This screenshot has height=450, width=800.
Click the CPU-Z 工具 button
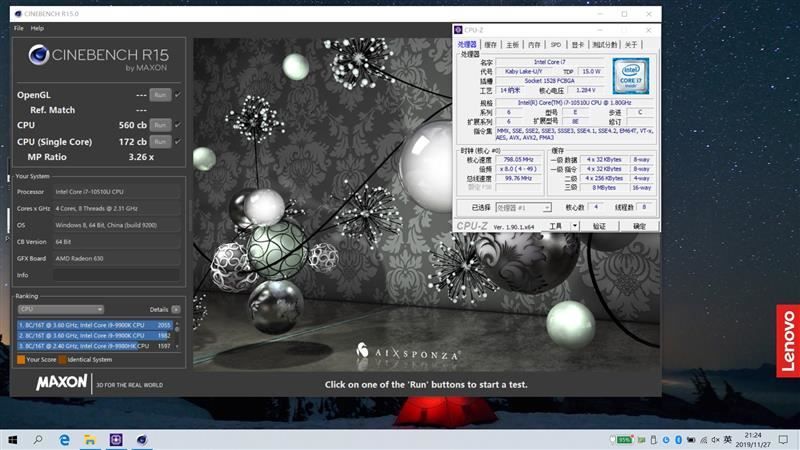[556, 226]
